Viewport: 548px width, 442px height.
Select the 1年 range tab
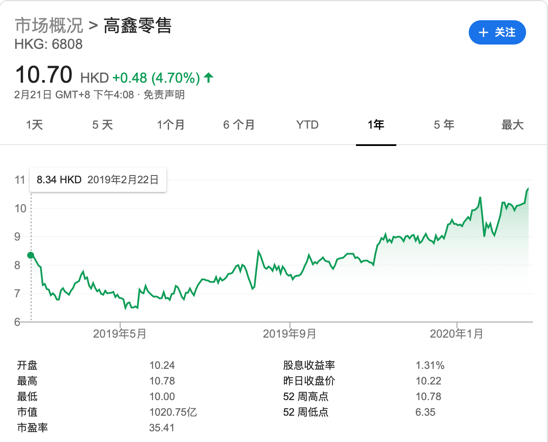(376, 125)
